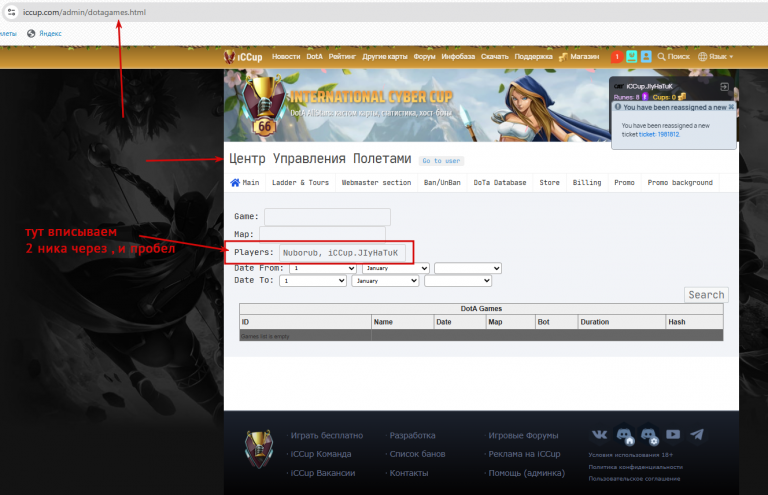Image resolution: width=768 pixels, height=495 pixels.
Task: Open the blue user profile icon
Action: pos(646,57)
